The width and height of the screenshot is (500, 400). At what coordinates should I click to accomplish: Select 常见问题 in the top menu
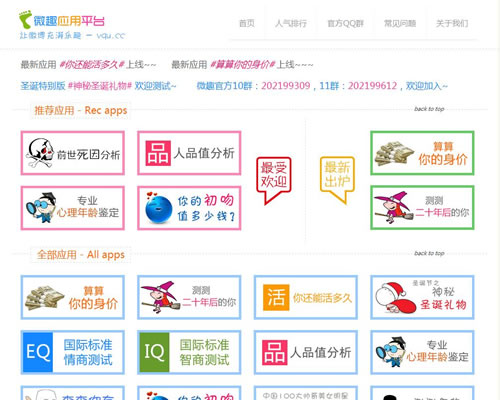click(x=400, y=23)
